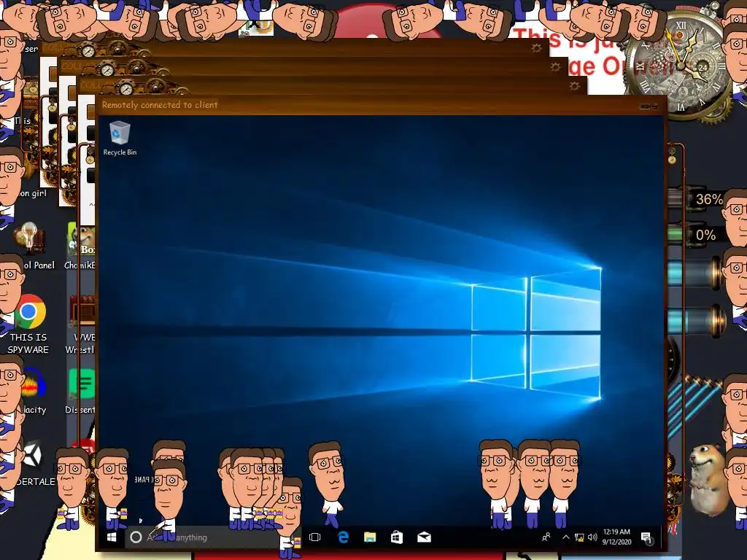The width and height of the screenshot is (747, 560).
Task: Launch Microsoft Edge from remote taskbar
Action: 343,537
